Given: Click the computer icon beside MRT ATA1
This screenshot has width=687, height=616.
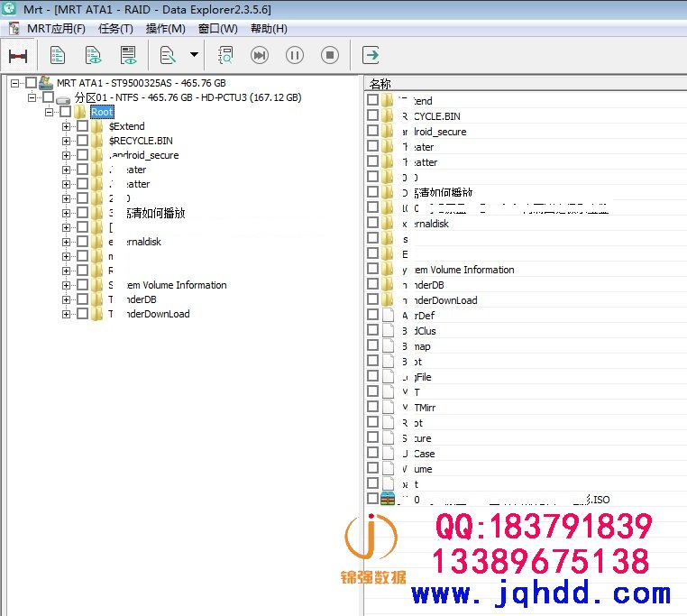Looking at the screenshot, I should (46, 82).
